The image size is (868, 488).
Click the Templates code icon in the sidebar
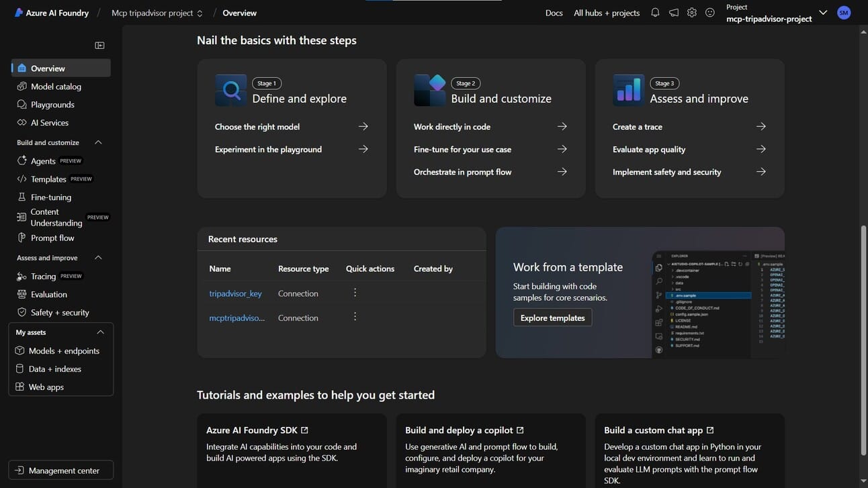[x=22, y=179]
